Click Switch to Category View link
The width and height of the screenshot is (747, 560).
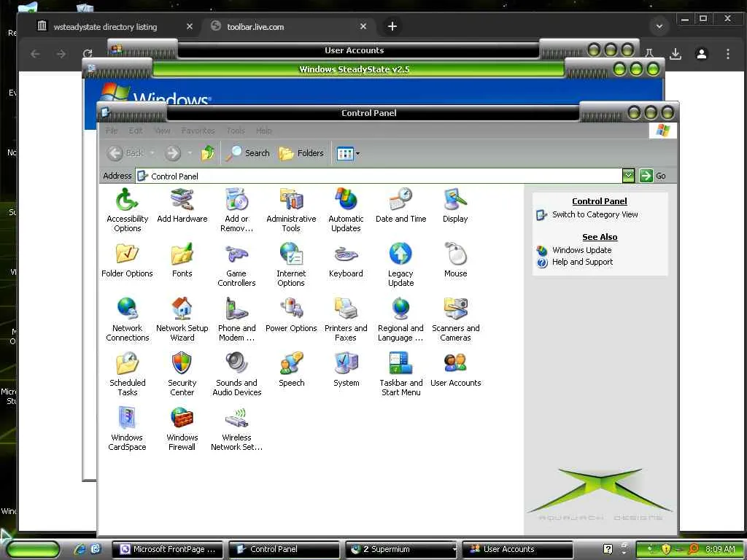tap(595, 215)
